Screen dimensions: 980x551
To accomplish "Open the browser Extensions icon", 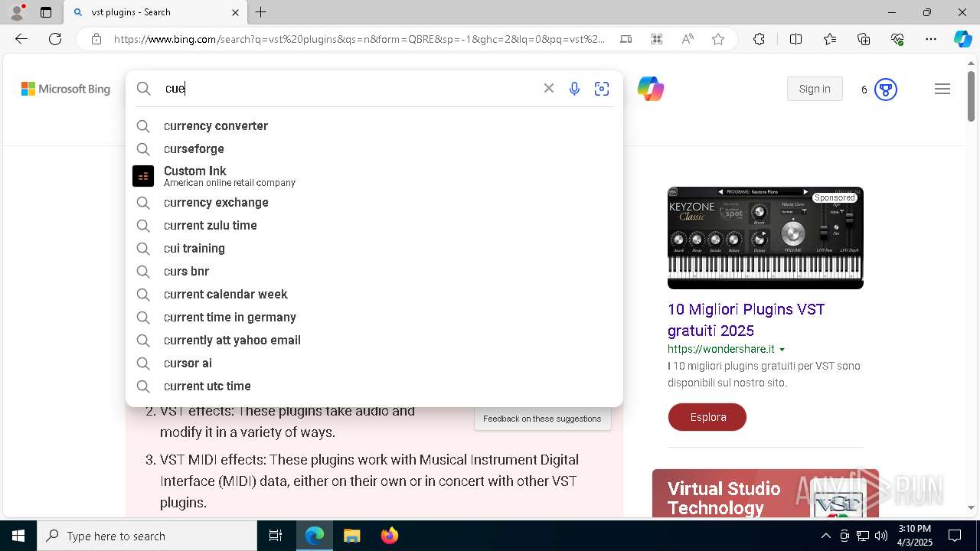I will (759, 39).
